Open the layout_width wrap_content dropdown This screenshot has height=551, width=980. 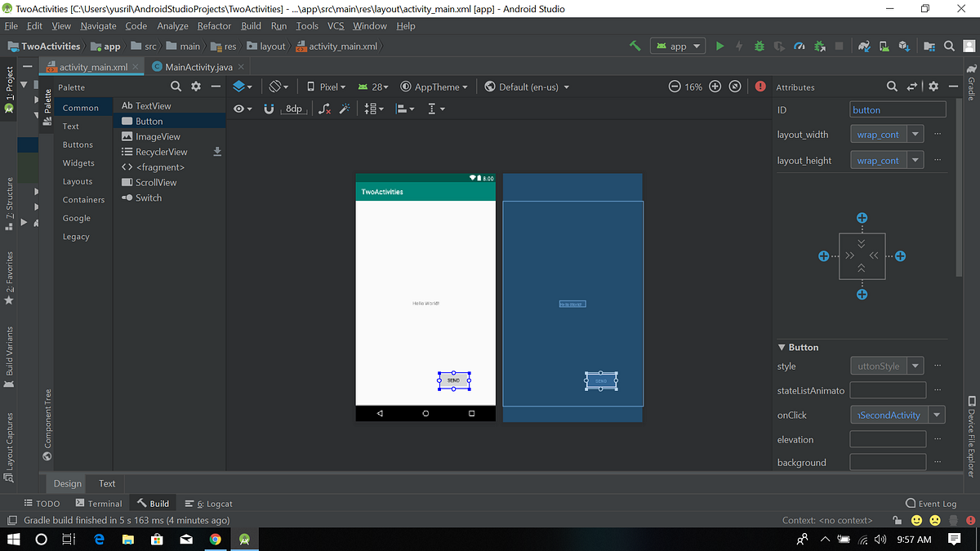915,134
